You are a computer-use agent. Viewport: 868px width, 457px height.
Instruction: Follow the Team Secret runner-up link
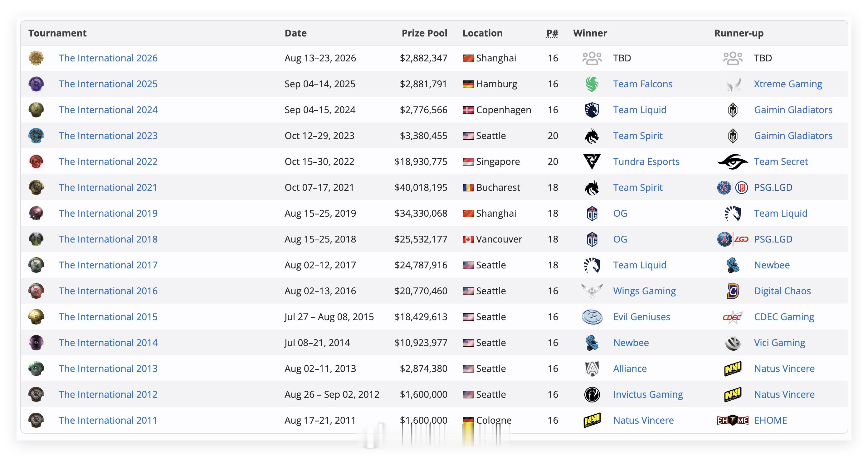click(x=781, y=162)
